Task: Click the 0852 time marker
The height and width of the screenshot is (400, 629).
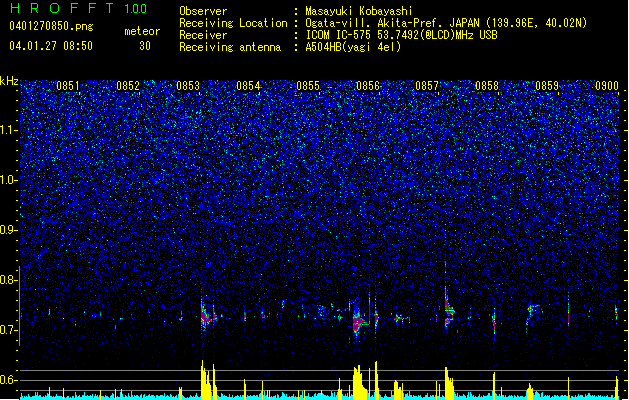Action: pyautogui.click(x=128, y=85)
